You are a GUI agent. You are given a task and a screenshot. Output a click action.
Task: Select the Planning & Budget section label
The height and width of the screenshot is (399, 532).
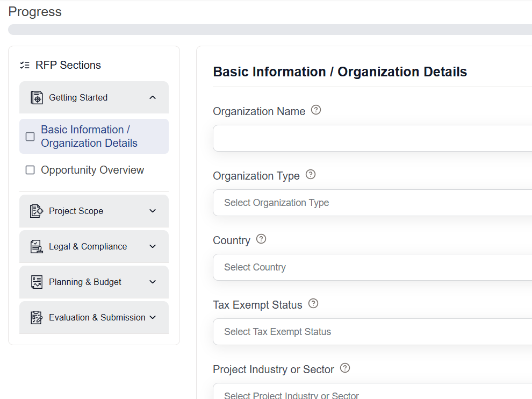pos(85,282)
